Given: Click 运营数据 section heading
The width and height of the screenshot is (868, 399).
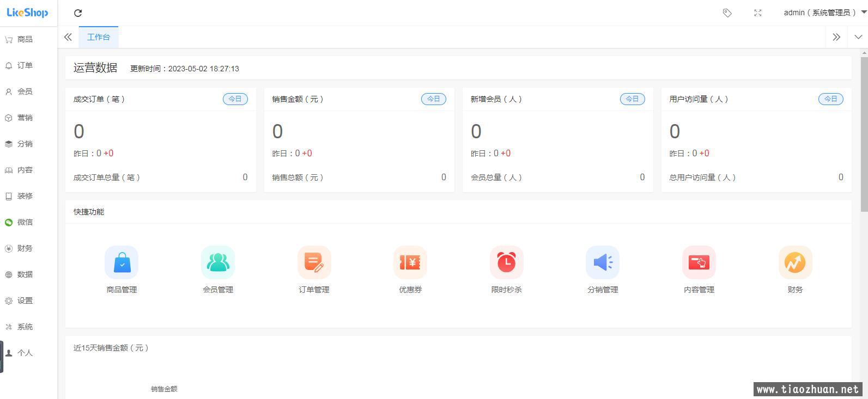Looking at the screenshot, I should tap(95, 67).
